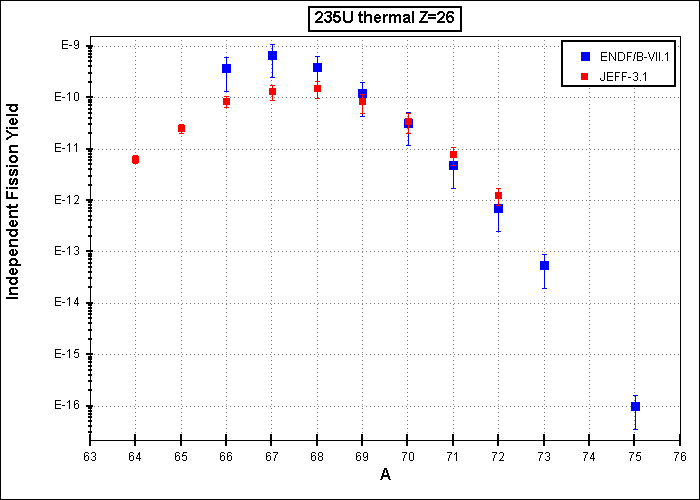Select the red data point at A=67
Viewport: 700px width, 500px height.
272,92
